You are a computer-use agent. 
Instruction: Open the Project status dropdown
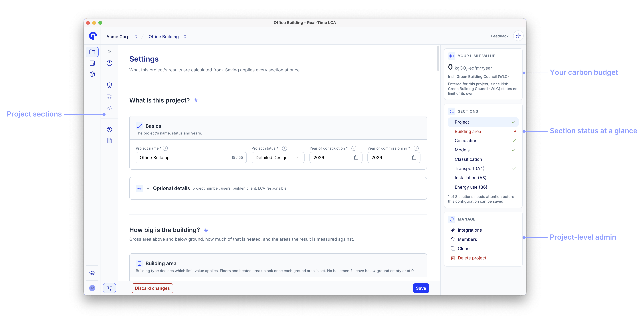point(278,158)
